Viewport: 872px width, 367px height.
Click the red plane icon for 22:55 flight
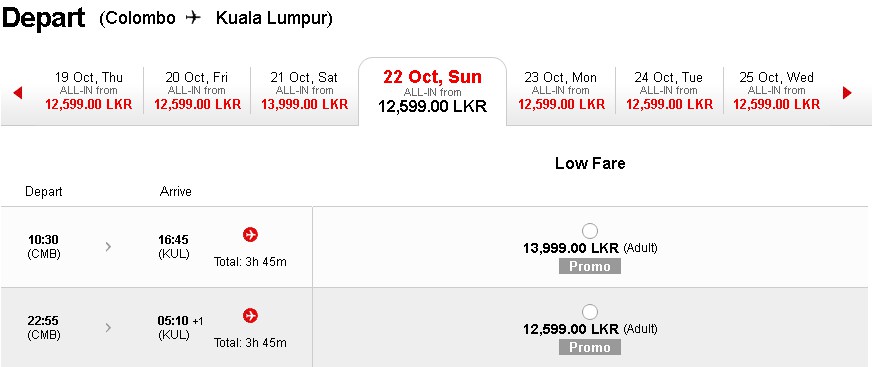pyautogui.click(x=250, y=316)
